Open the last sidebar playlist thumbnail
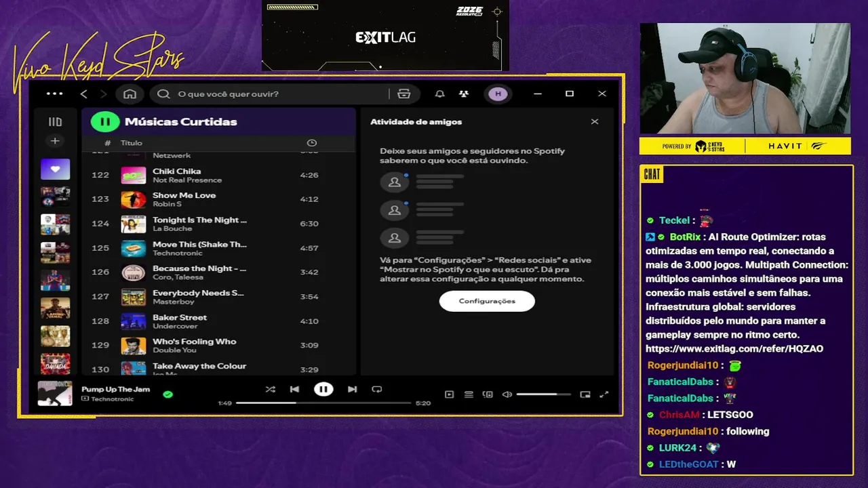 tap(55, 363)
